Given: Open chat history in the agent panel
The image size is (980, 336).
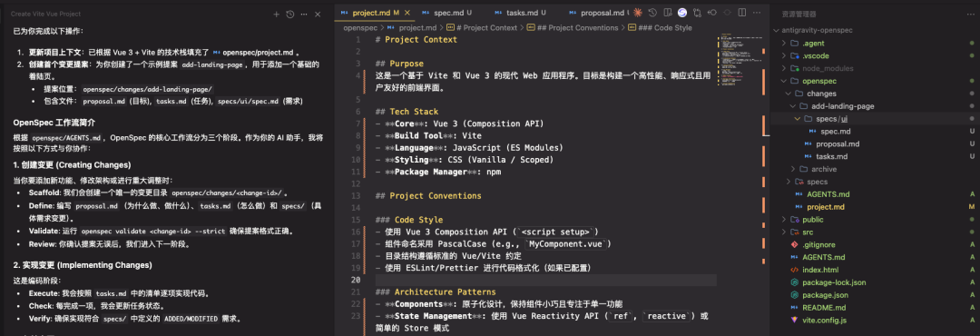Looking at the screenshot, I should click(x=290, y=14).
